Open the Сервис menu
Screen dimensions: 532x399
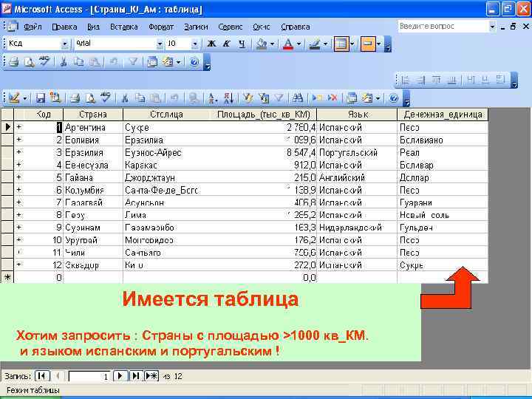click(231, 27)
